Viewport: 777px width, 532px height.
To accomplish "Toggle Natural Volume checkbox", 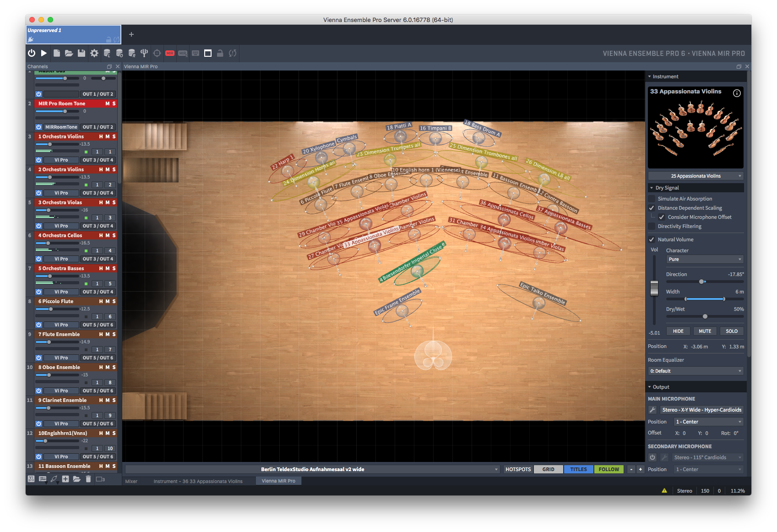I will coord(652,239).
